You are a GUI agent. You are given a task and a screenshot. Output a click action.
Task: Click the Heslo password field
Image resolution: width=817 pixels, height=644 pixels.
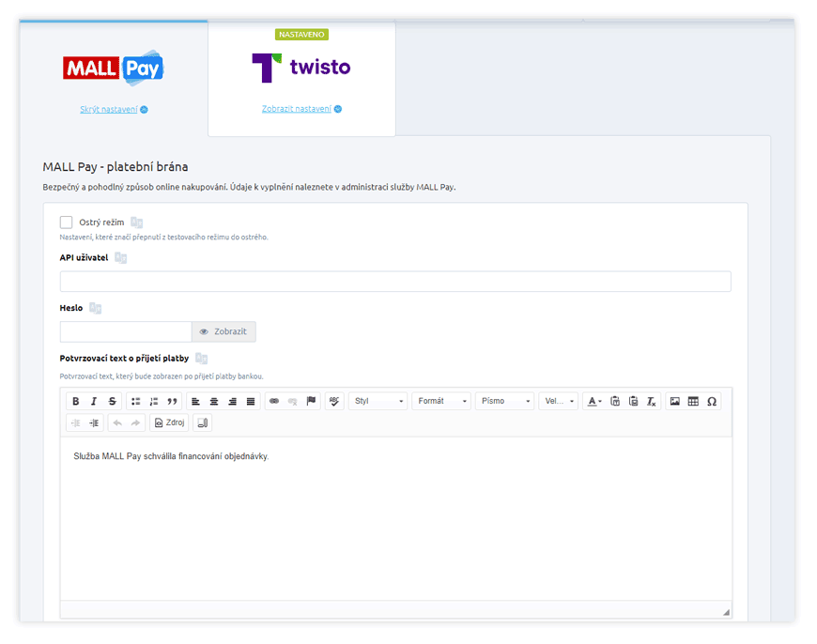126,332
